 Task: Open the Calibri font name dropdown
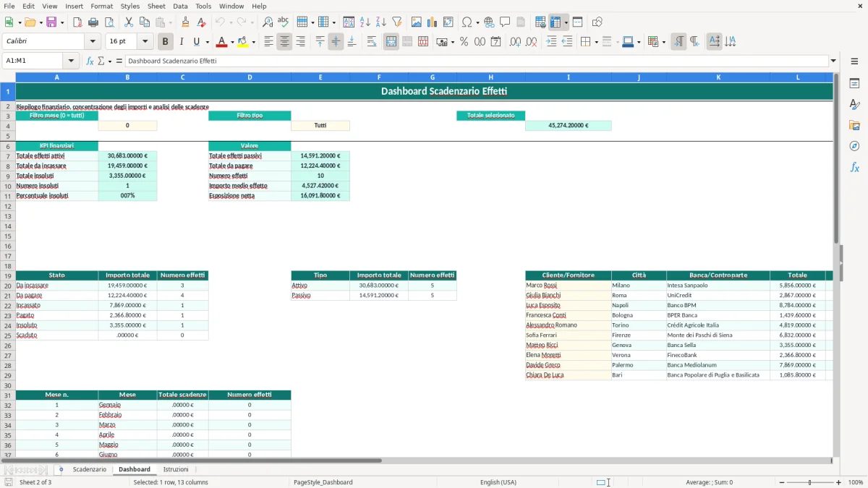(93, 42)
